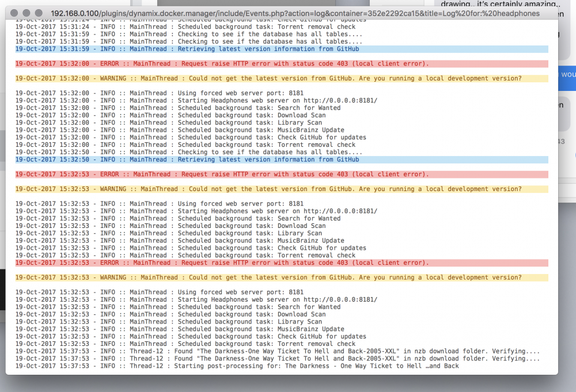The height and width of the screenshot is (392, 576).
Task: Select the 15:32:00 Search for Wanted line
Action: pyautogui.click(x=178, y=108)
